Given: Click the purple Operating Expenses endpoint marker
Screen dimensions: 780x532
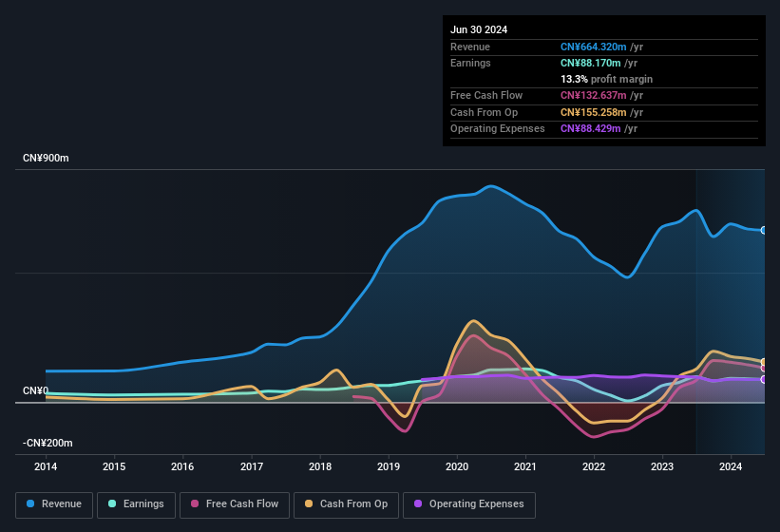Looking at the screenshot, I should [x=764, y=380].
